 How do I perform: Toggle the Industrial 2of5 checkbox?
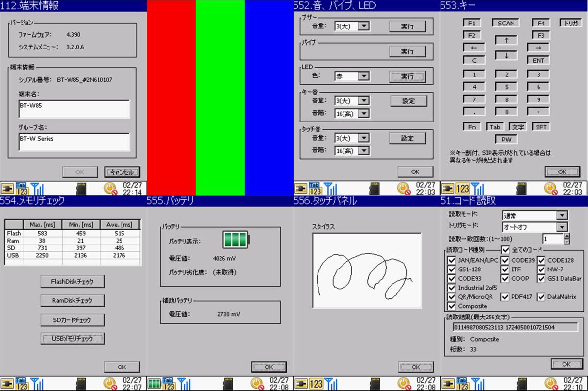point(452,288)
